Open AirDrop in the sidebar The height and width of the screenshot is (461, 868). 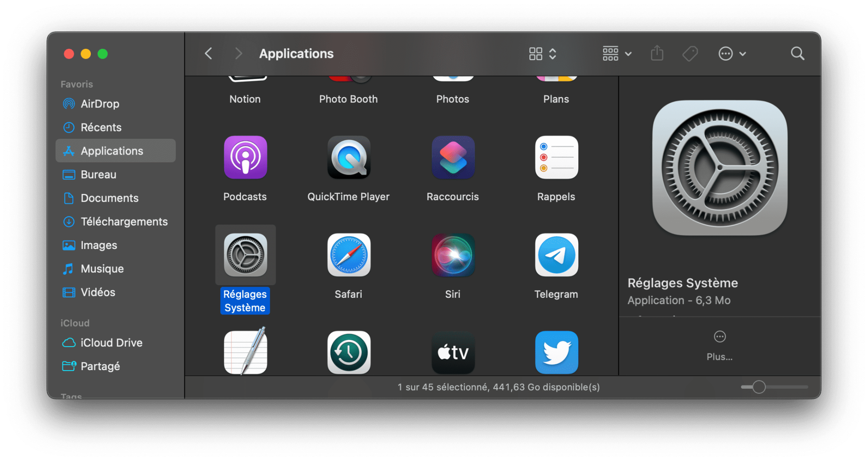(x=116, y=103)
